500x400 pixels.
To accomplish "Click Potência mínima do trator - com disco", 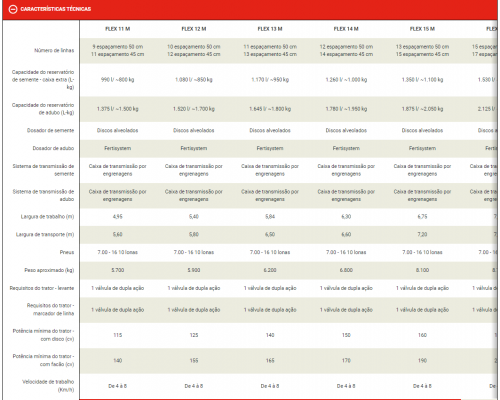I will [x=43, y=335].
